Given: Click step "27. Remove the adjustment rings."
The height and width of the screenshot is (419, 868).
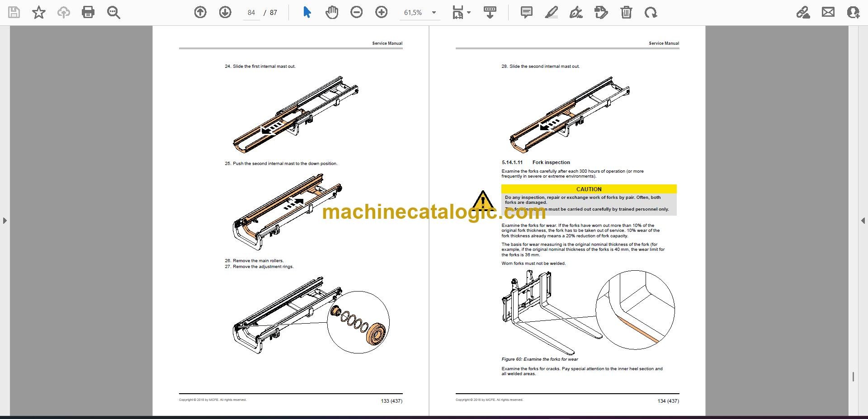Looking at the screenshot, I should click(259, 267).
